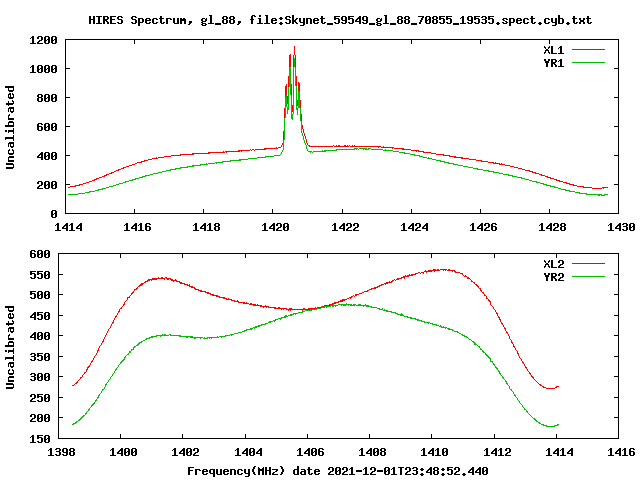Click the 1000 y-axis tick label in the top plot
Screen dimensions: 640x480
(x=43, y=69)
